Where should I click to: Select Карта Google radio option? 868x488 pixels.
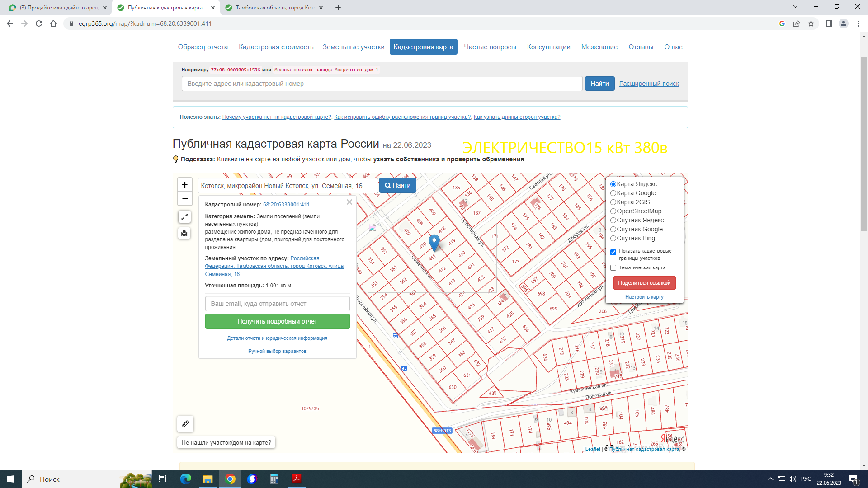point(613,193)
